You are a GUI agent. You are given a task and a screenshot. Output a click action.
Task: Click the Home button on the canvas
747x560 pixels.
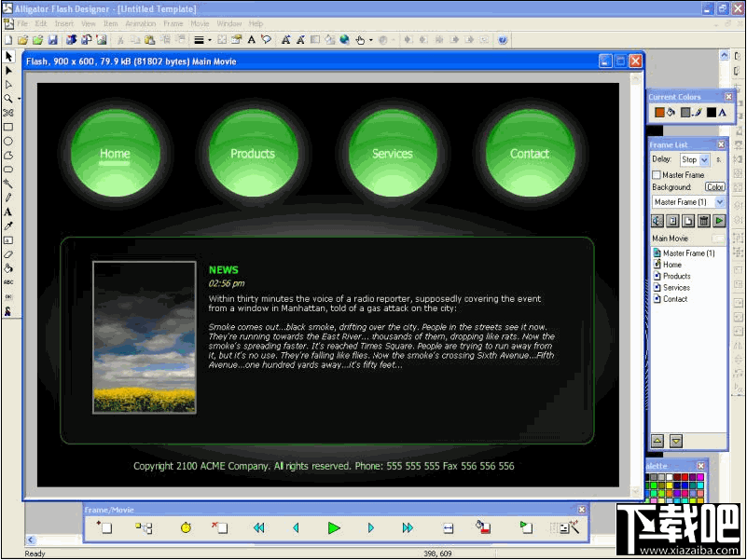(x=115, y=154)
